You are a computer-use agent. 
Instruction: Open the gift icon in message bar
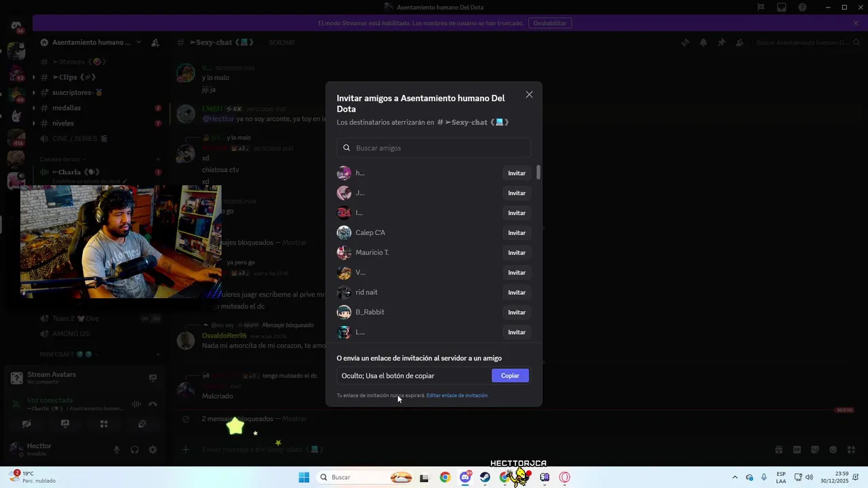point(778,449)
